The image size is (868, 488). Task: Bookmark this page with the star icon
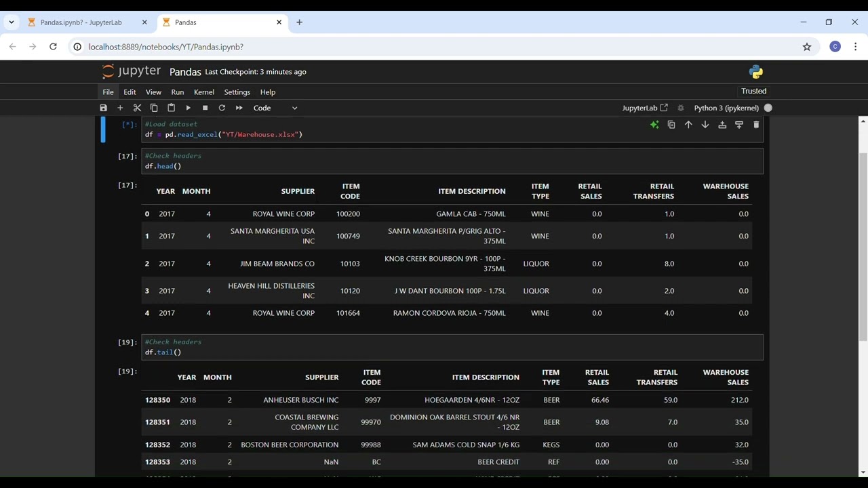click(807, 47)
